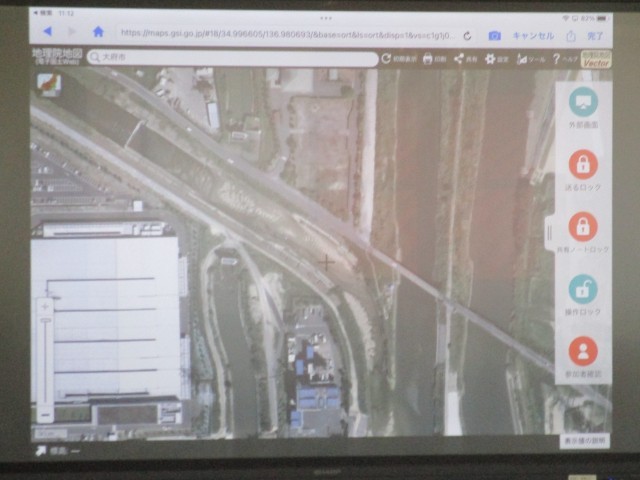The width and height of the screenshot is (640, 480).
Task: Open the 設定 settings gear
Action: click(496, 60)
